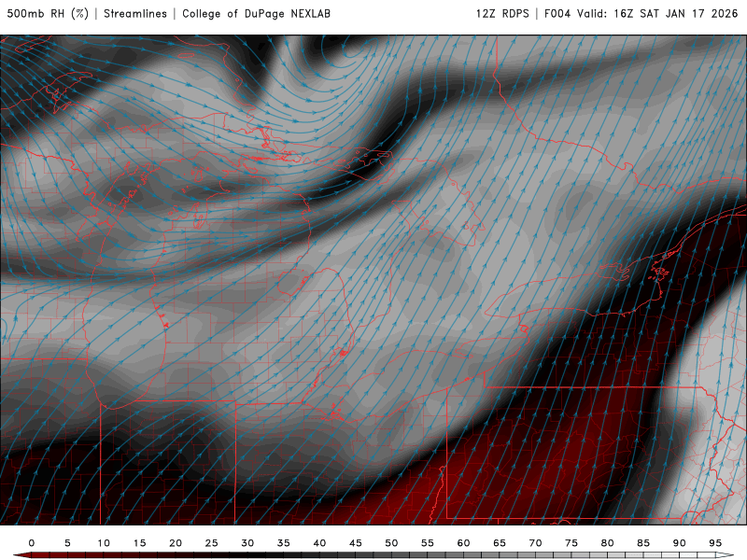Select the 45 value on the legend
The height and width of the screenshot is (560, 747).
point(356,543)
